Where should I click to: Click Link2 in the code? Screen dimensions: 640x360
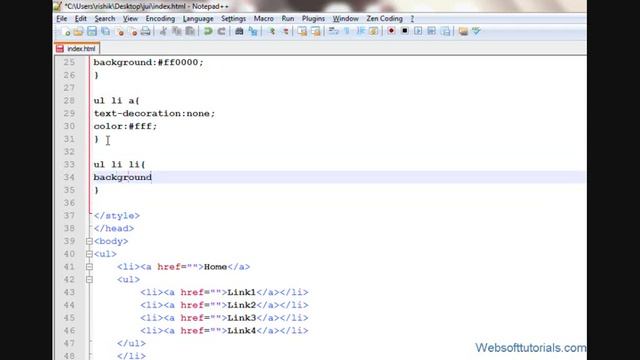pyautogui.click(x=242, y=305)
